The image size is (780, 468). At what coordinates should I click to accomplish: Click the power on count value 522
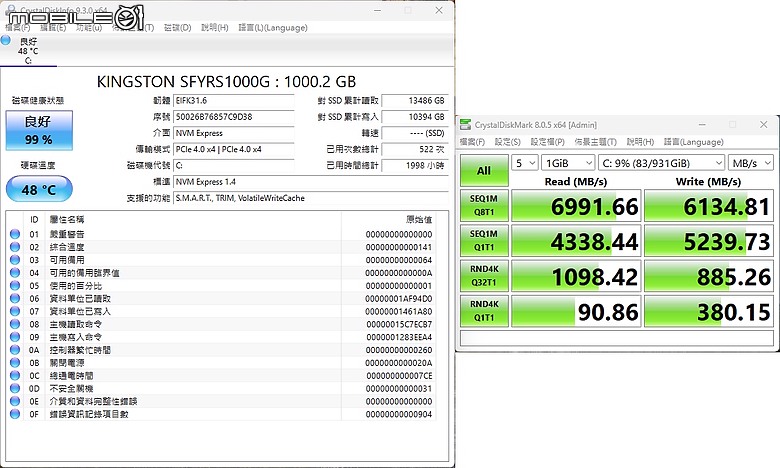click(x=415, y=149)
